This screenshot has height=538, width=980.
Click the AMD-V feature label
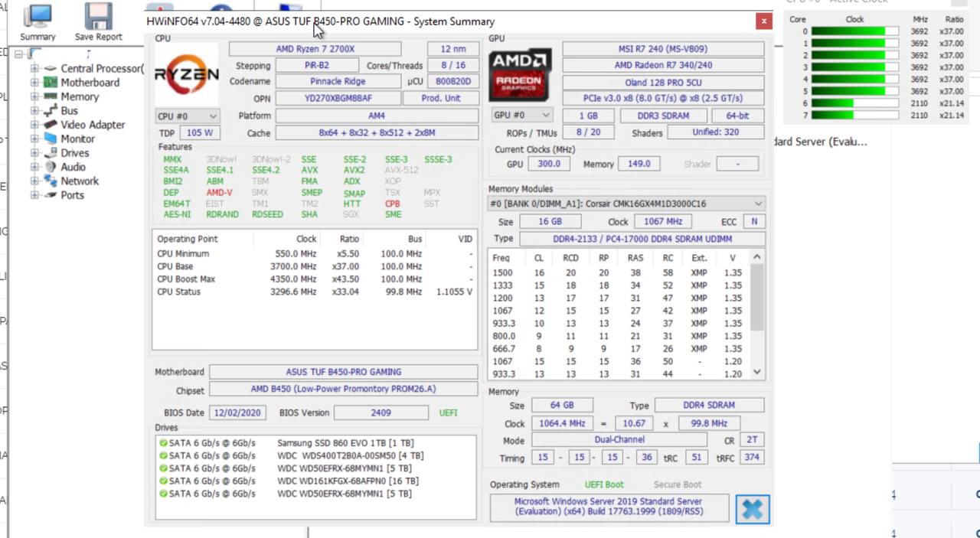[219, 193]
